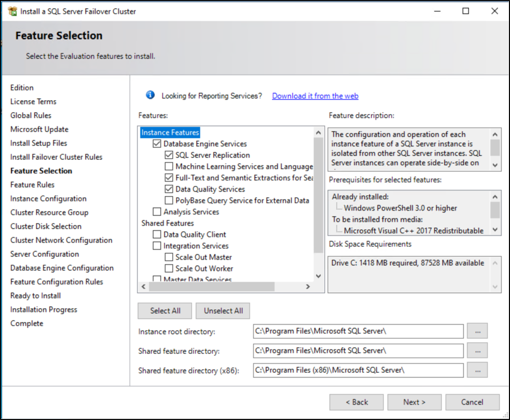Check the Integration Services checkbox

(x=157, y=246)
